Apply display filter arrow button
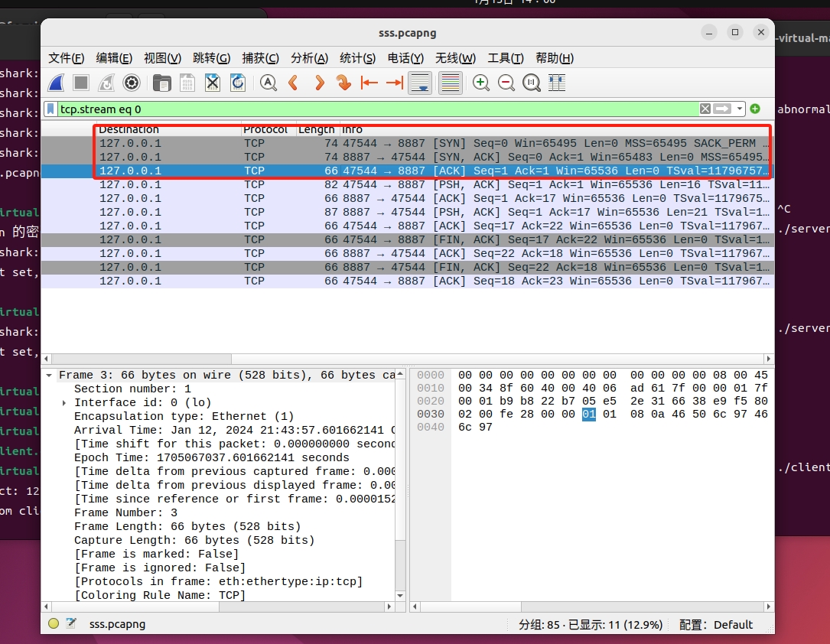The width and height of the screenshot is (830, 644). [722, 109]
